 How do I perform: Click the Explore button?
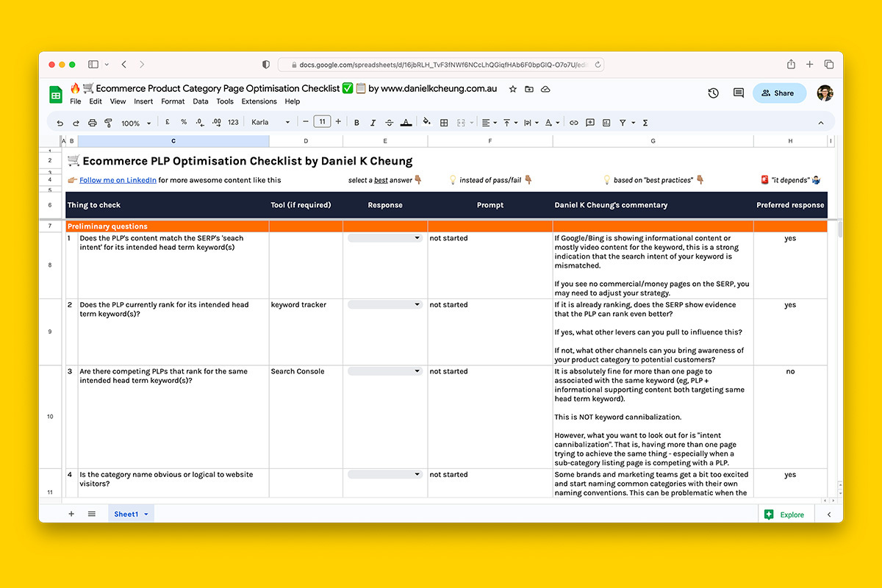tap(784, 514)
